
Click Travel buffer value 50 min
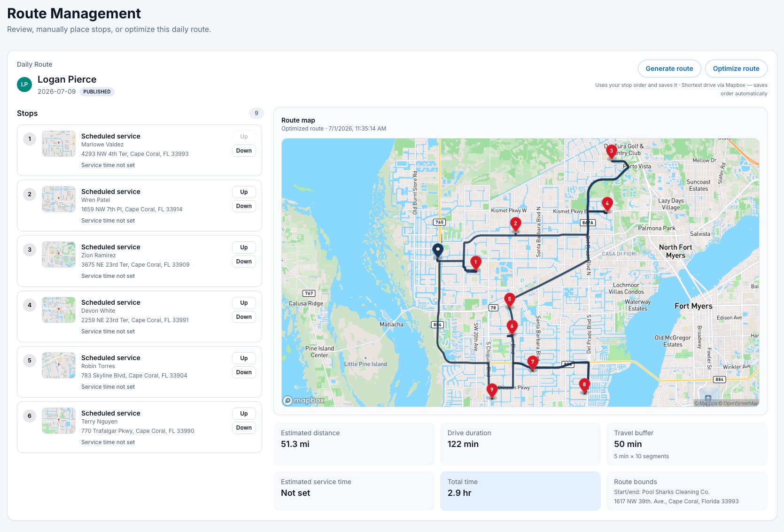point(628,444)
